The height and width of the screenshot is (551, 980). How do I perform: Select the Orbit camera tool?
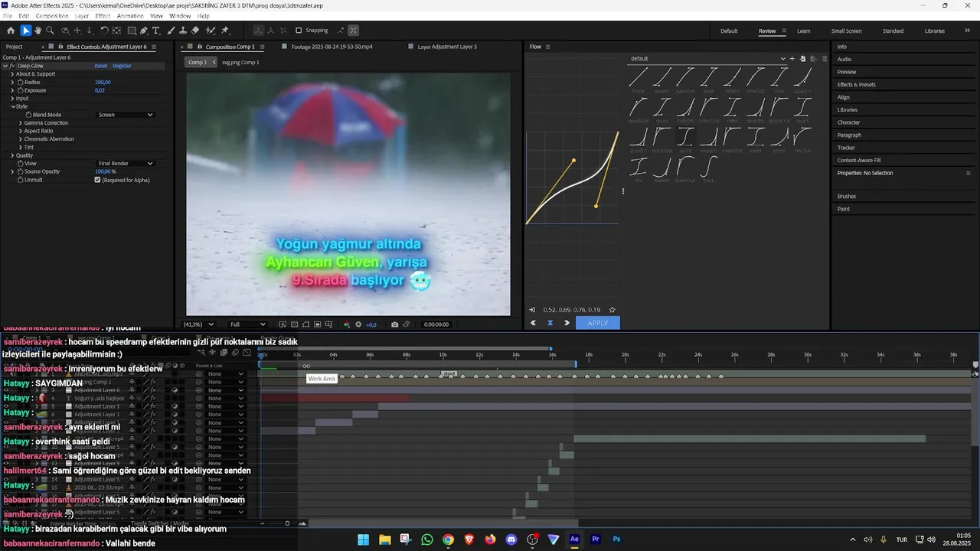pos(65,31)
